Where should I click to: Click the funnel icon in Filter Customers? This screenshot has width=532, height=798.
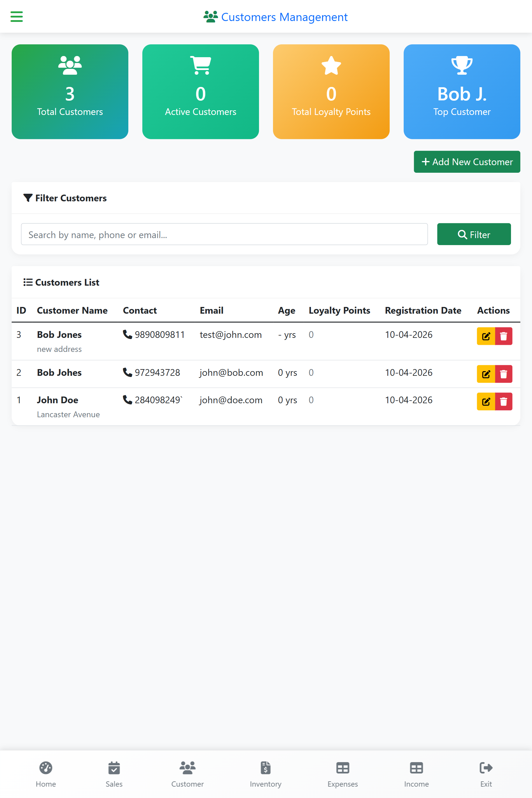coord(28,198)
